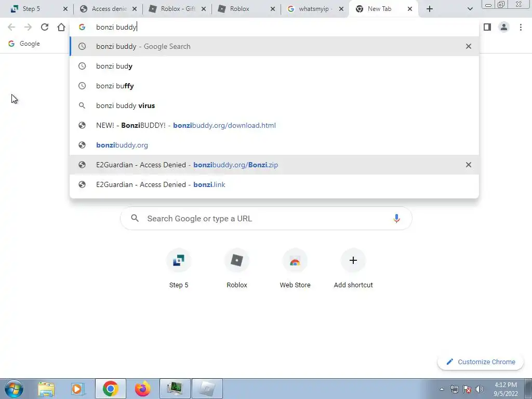Open the monitor app taskbar button
Viewport: 532px width, 399px height.
[175, 389]
